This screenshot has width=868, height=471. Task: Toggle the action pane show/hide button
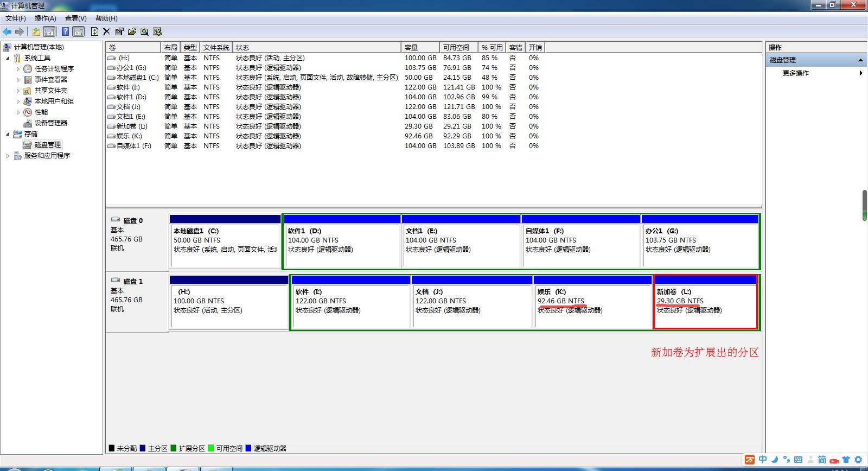click(x=79, y=31)
